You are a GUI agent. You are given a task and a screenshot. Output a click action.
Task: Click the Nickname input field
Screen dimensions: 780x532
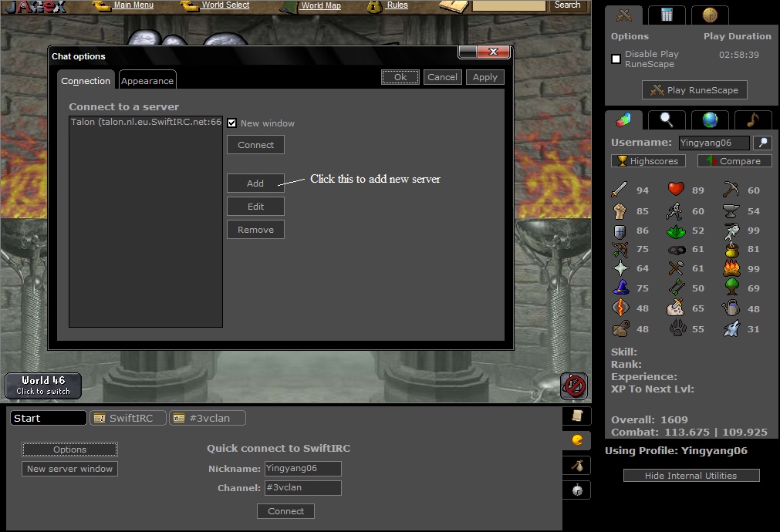[303, 468]
